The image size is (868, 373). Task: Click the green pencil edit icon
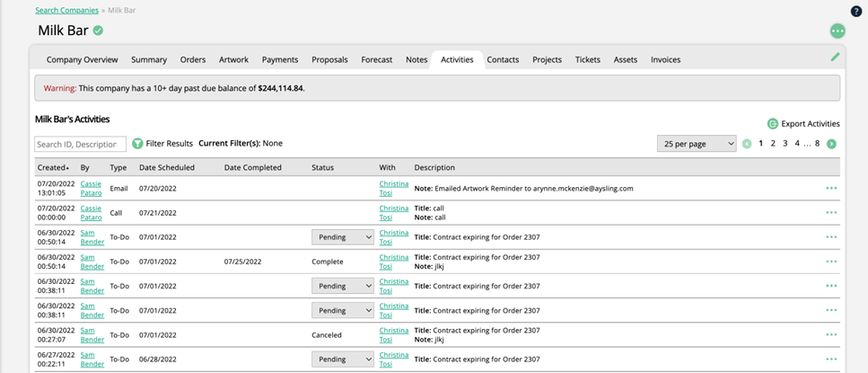(836, 57)
